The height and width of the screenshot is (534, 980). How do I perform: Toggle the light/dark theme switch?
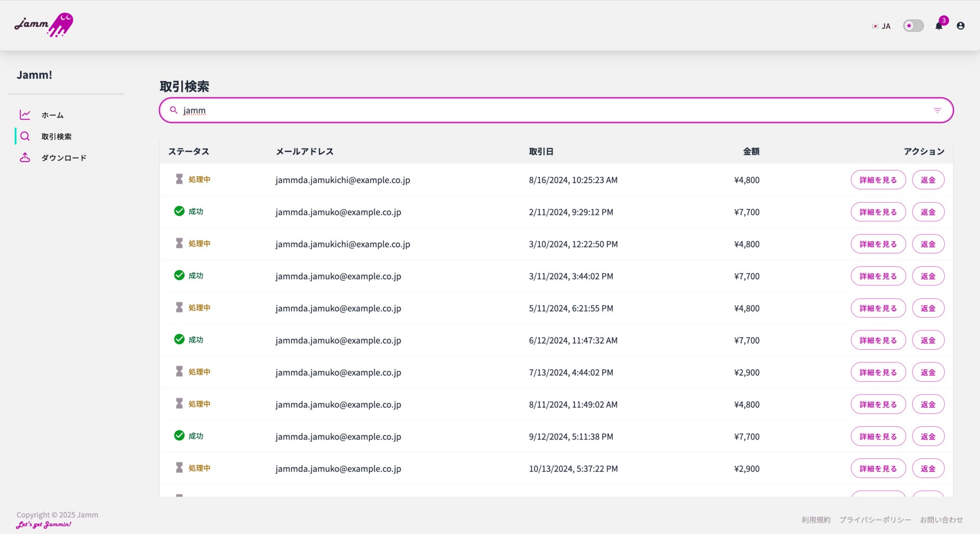913,26
